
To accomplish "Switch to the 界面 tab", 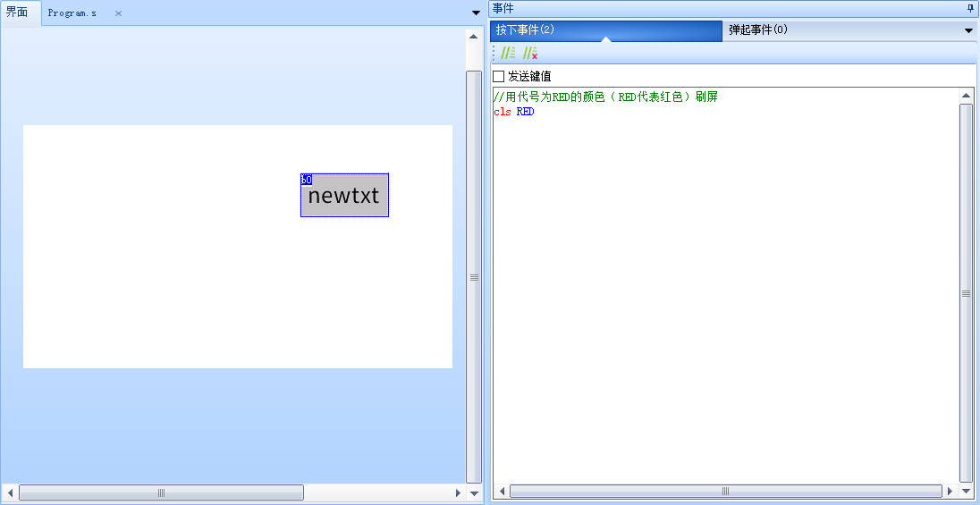I will pyautogui.click(x=18, y=13).
